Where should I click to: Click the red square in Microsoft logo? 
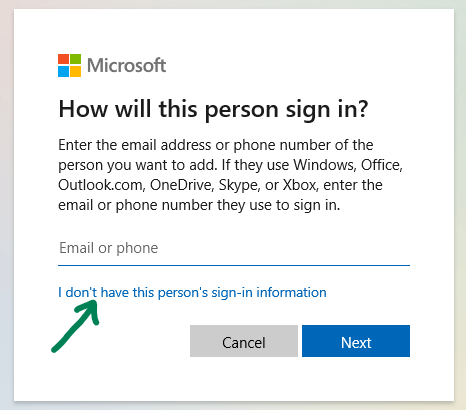pos(63,59)
